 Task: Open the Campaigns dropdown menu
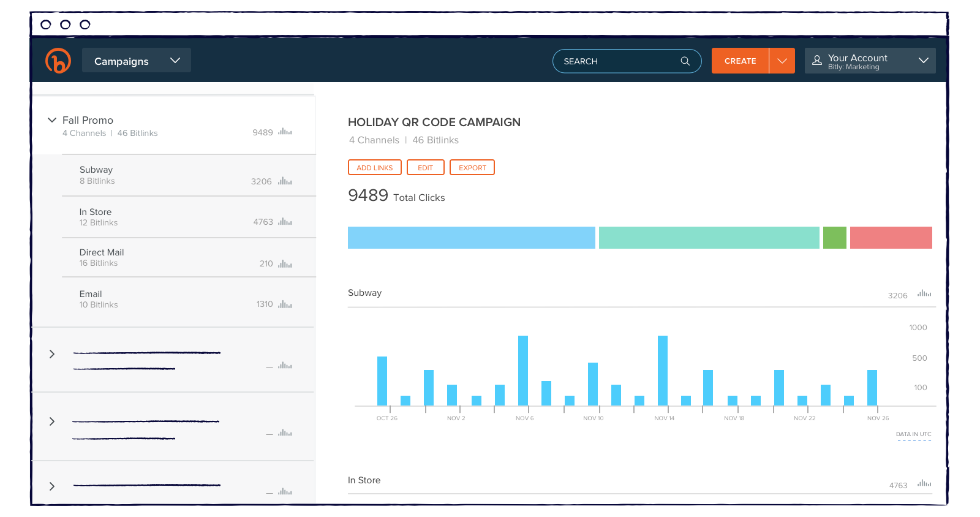pos(137,61)
